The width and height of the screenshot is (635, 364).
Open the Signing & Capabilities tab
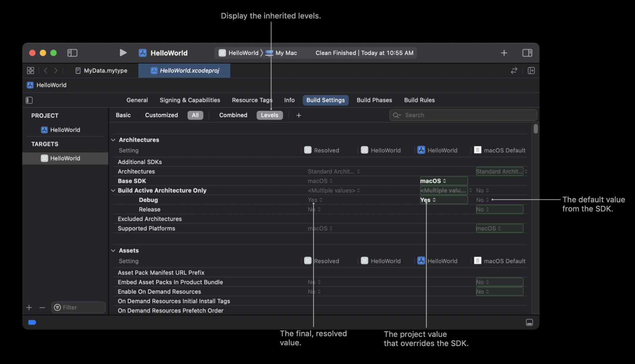pyautogui.click(x=190, y=100)
